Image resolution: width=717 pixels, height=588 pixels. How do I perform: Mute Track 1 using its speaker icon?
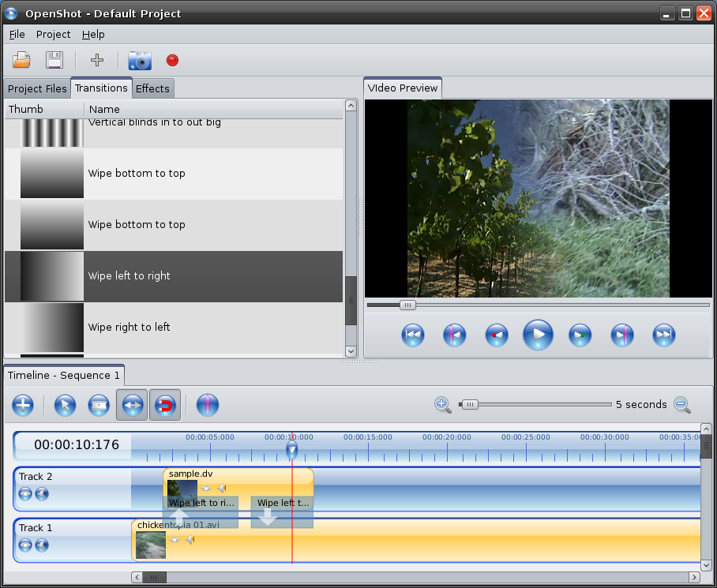(42, 545)
